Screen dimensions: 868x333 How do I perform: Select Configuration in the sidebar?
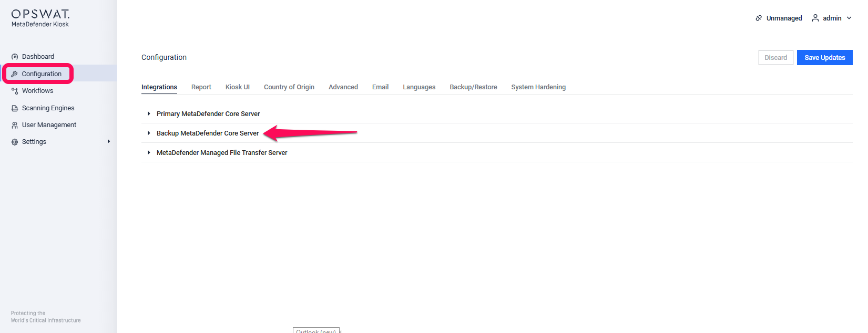coord(42,74)
